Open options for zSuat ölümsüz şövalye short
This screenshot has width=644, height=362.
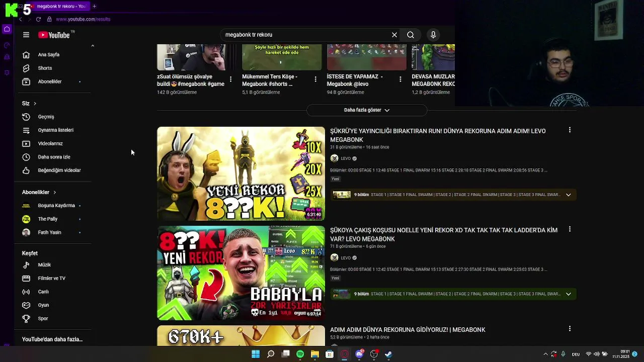click(x=230, y=79)
